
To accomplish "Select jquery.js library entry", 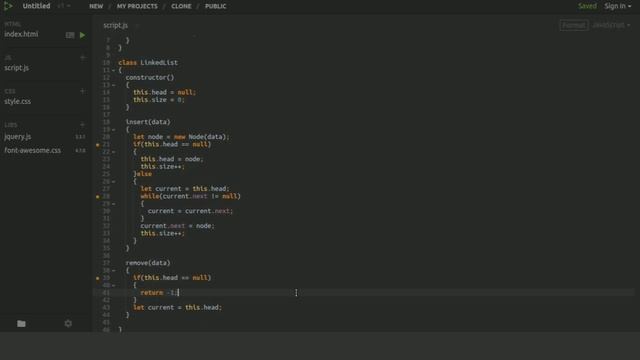I will coord(18,137).
